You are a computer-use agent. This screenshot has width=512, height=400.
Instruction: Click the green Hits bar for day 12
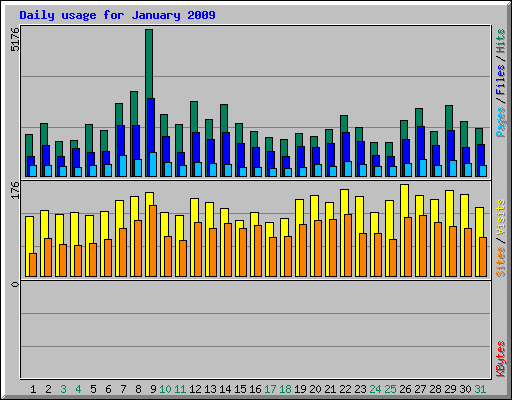[x=194, y=117]
